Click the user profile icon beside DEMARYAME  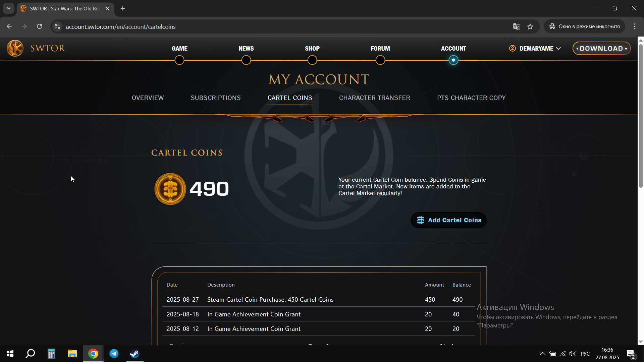(x=513, y=48)
